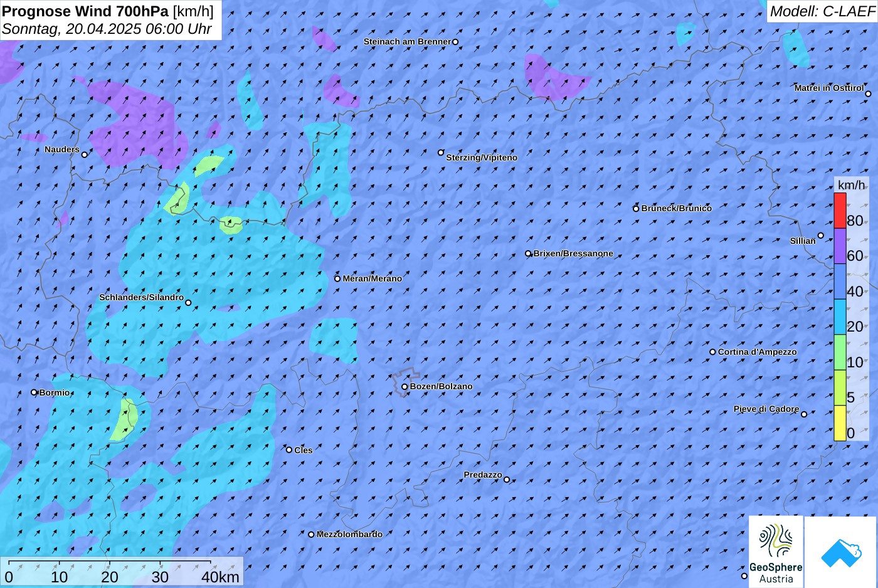The width and height of the screenshot is (878, 588).
Task: Click the "Cortina d'Ampezzo" place label
Action: click(758, 352)
